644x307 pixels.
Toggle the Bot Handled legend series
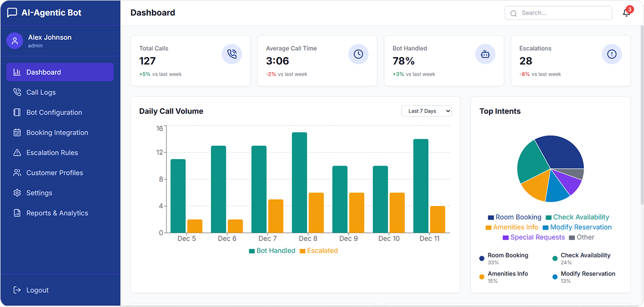[272, 251]
